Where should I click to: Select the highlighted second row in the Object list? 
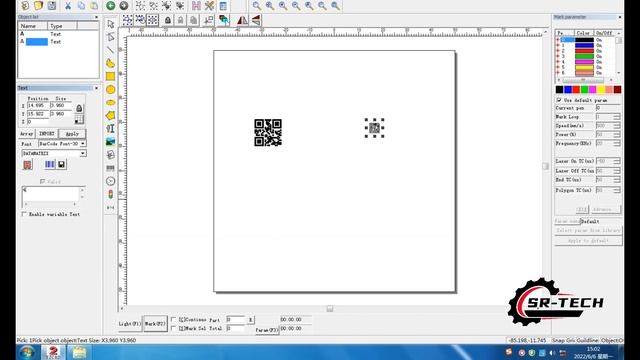coord(58,42)
